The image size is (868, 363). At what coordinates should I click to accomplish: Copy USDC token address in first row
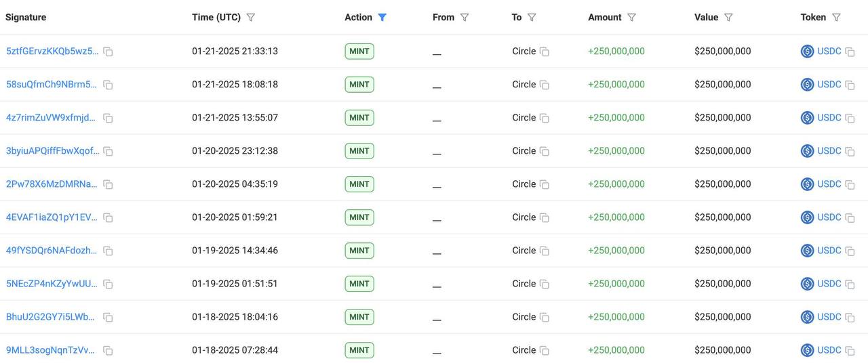(x=850, y=51)
